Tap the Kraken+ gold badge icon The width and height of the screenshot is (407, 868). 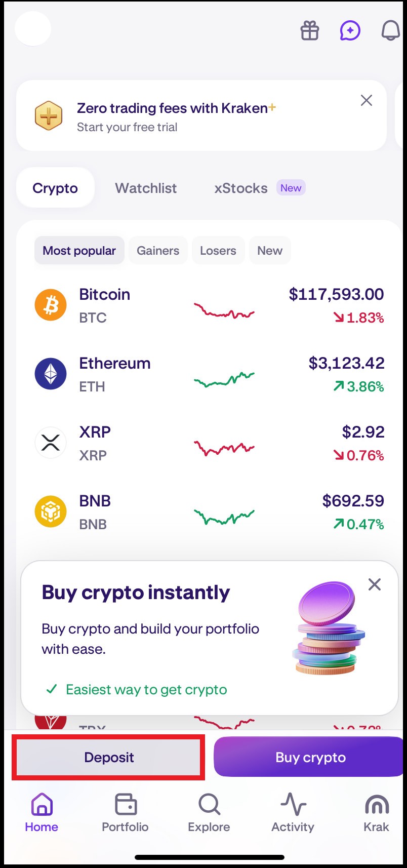pyautogui.click(x=49, y=116)
